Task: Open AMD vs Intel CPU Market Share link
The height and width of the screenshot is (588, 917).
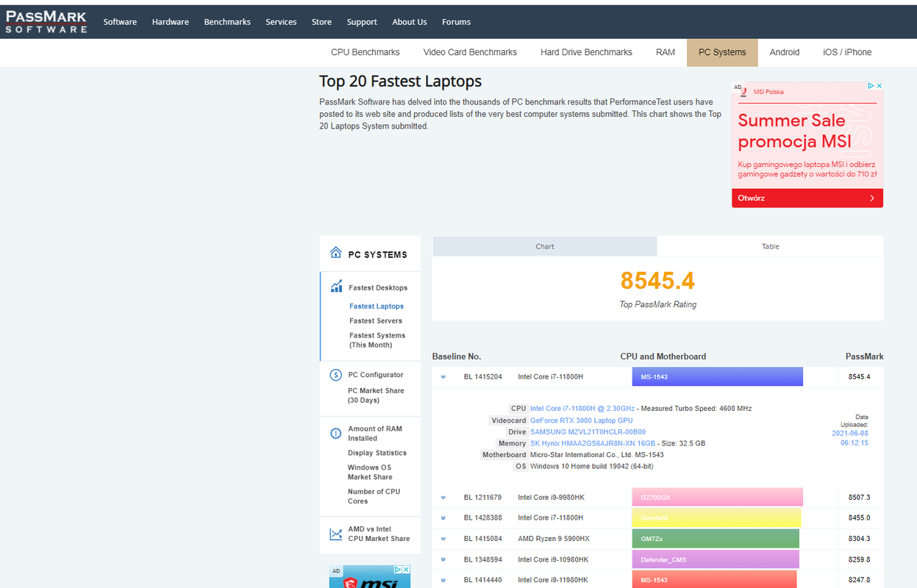Action: (379, 534)
